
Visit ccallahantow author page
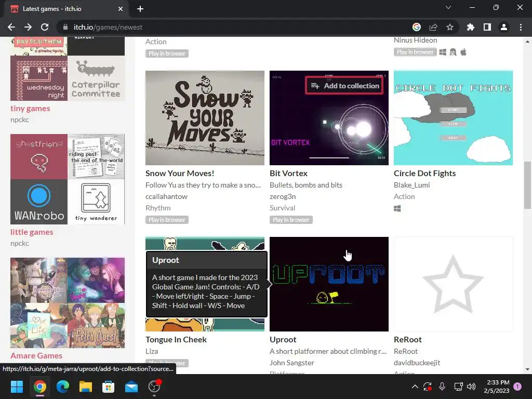coord(167,196)
